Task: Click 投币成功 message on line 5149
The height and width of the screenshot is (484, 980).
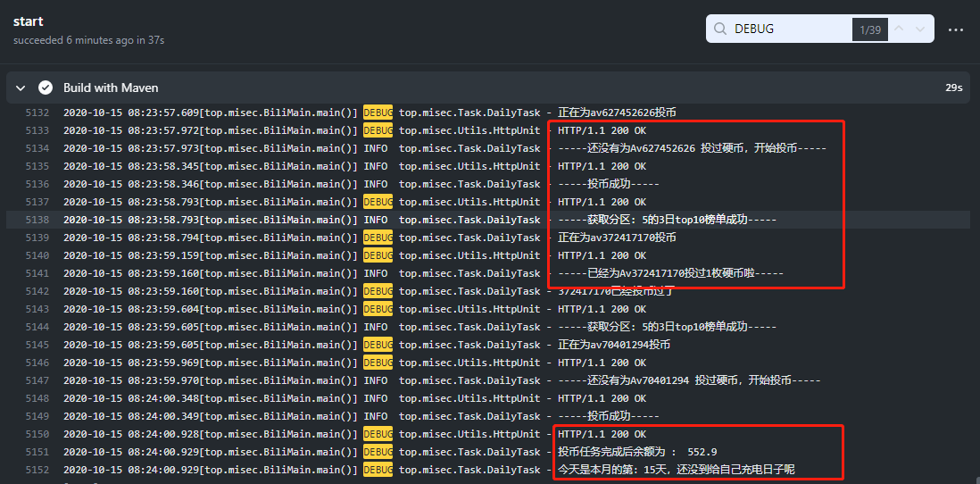Action: tap(608, 416)
